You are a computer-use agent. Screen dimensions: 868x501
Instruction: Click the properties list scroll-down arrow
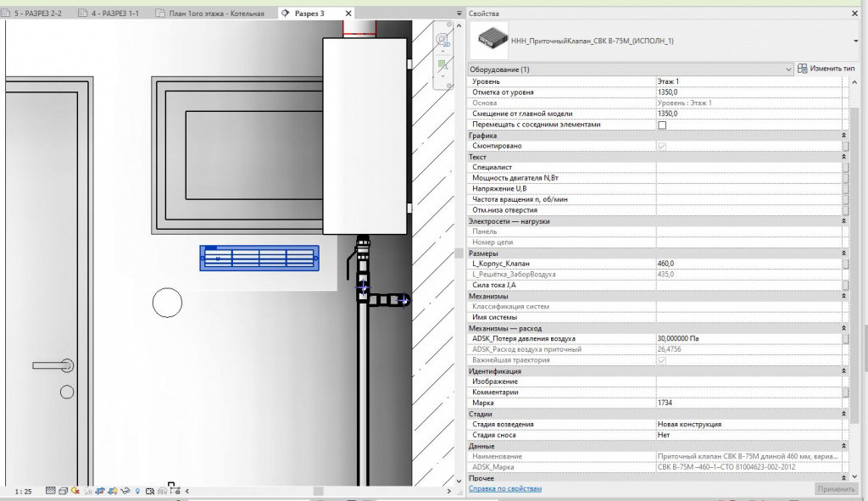[854, 476]
